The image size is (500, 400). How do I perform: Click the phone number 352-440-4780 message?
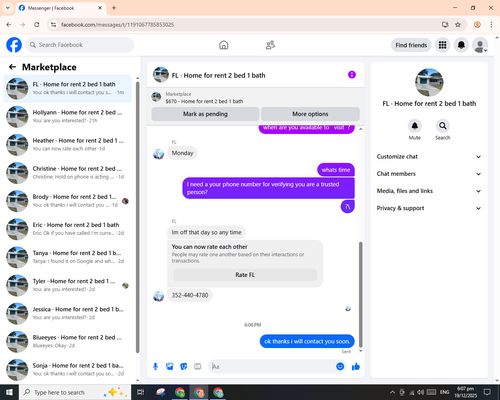(x=190, y=295)
